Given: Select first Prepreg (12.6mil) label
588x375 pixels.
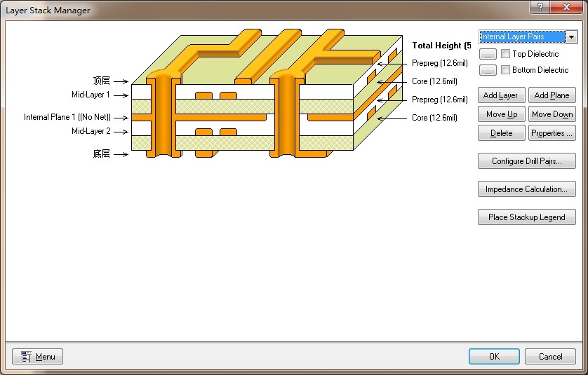Looking at the screenshot, I should pos(439,63).
